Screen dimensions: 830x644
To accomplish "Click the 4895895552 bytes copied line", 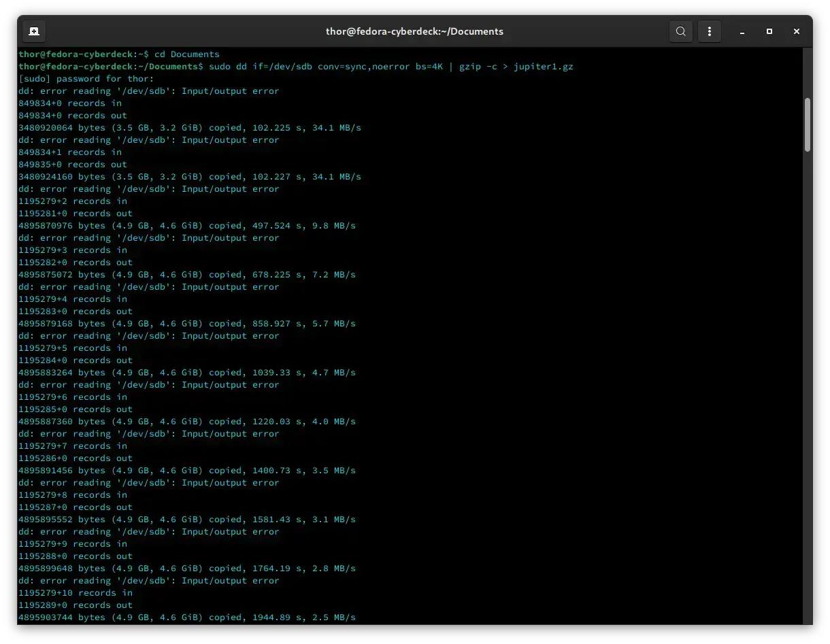I will click(187, 519).
